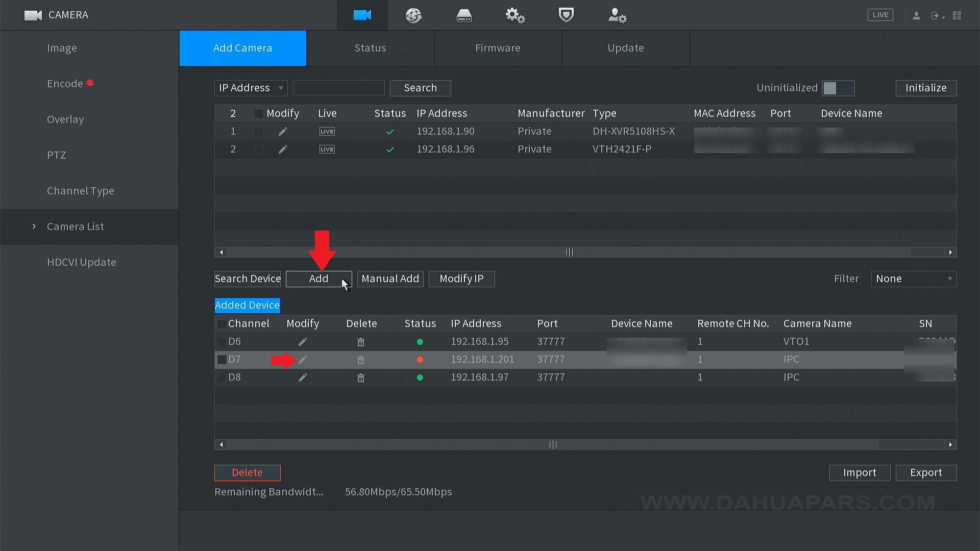Click left arrow of search results scrollbar

pyautogui.click(x=221, y=253)
